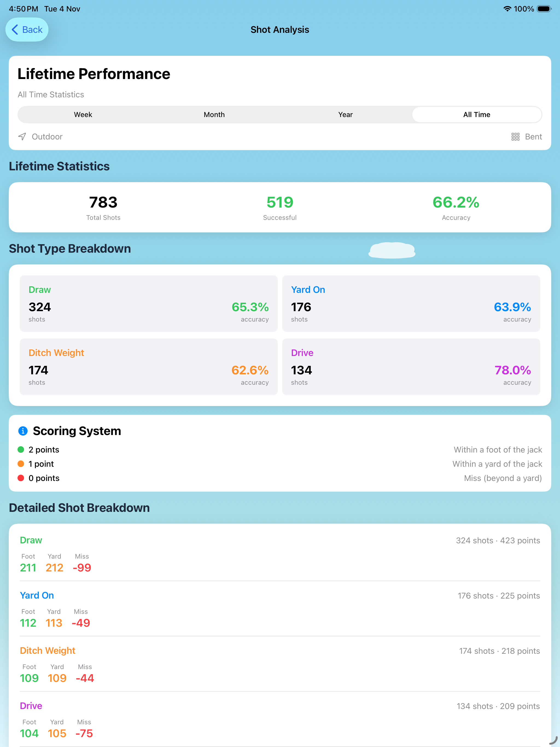Click the green 2 points dot
Viewport: 560px width, 747px height.
[x=21, y=450]
